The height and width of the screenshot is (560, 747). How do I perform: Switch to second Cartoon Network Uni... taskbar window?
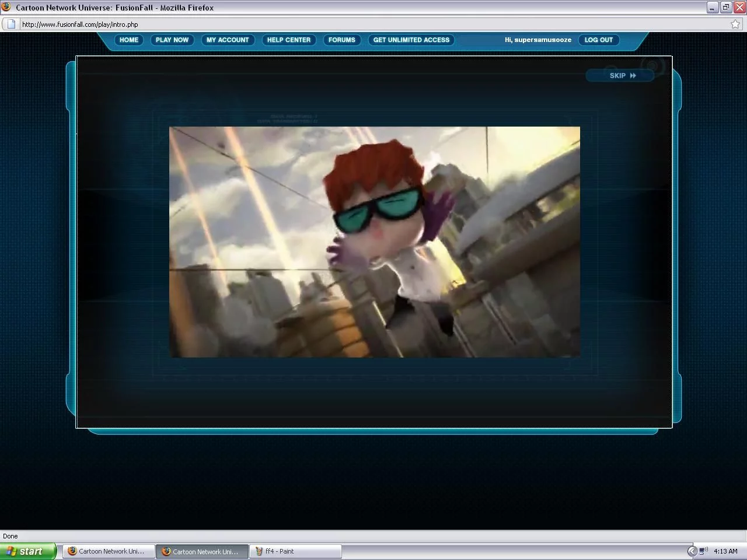coord(202,551)
